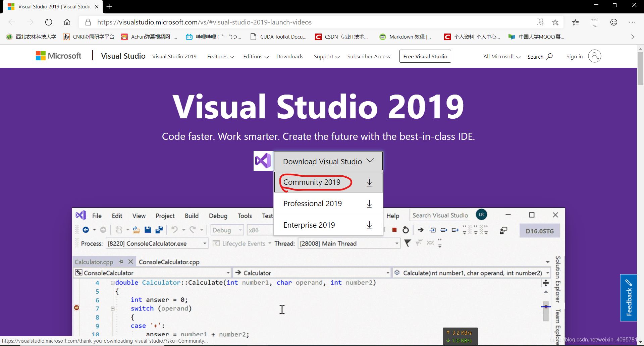This screenshot has width=644, height=346.
Task: Click the Restart debugging icon
Action: (406, 230)
